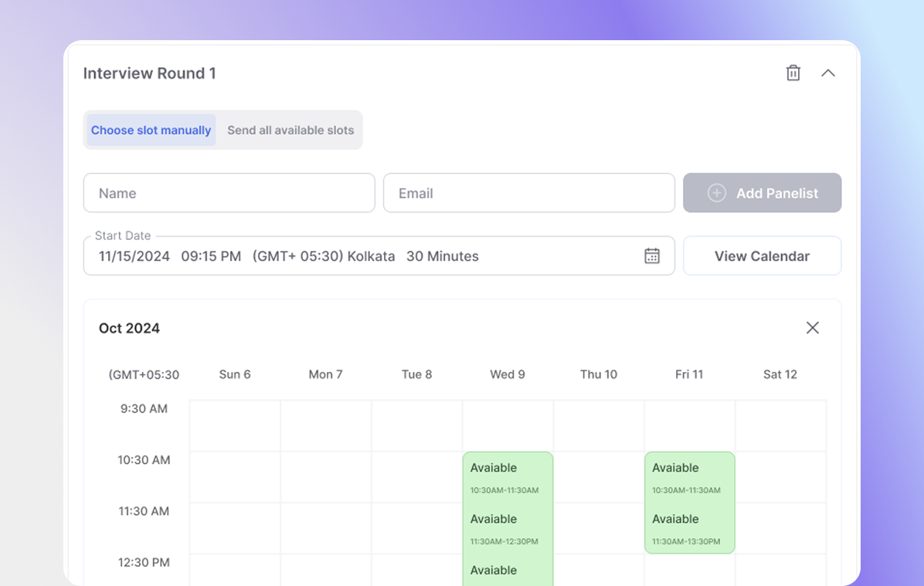Click the (GMT+ 05:30) Kolkata timezone value

[324, 257]
